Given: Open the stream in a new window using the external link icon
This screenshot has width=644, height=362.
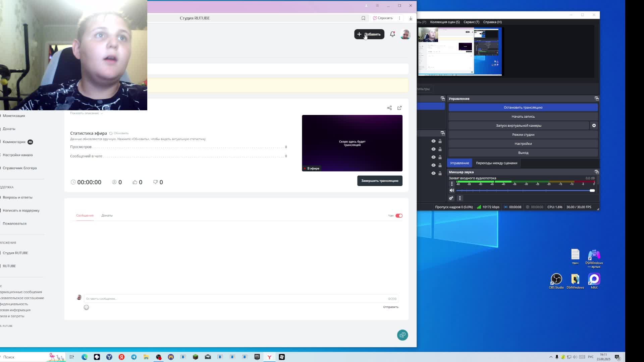Looking at the screenshot, I should 399,108.
